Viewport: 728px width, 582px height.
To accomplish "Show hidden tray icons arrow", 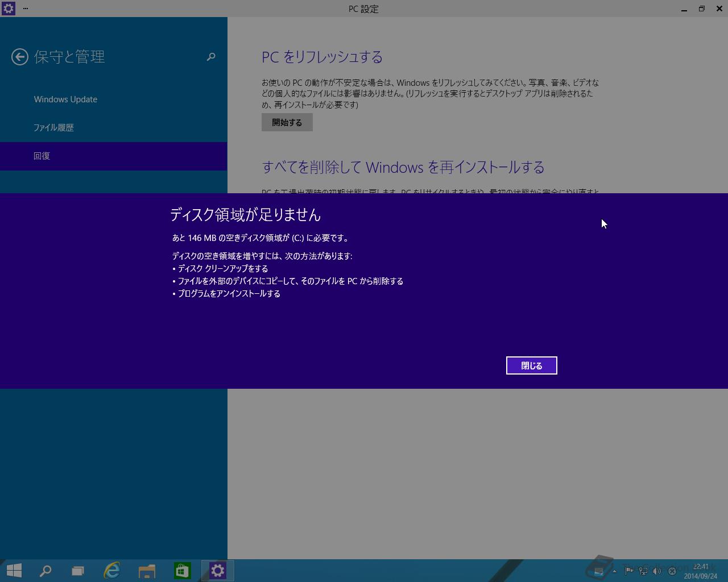I will 614,571.
